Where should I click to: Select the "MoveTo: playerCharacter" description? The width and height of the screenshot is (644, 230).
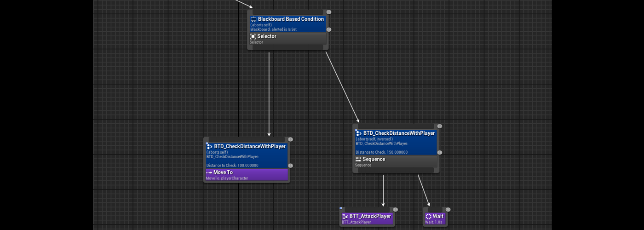pos(227,178)
